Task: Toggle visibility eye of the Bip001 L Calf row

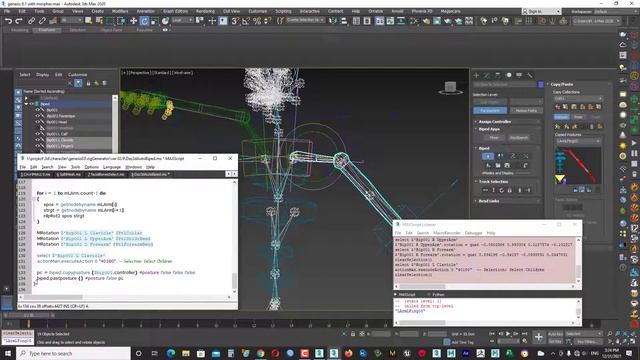Action: 38,134
